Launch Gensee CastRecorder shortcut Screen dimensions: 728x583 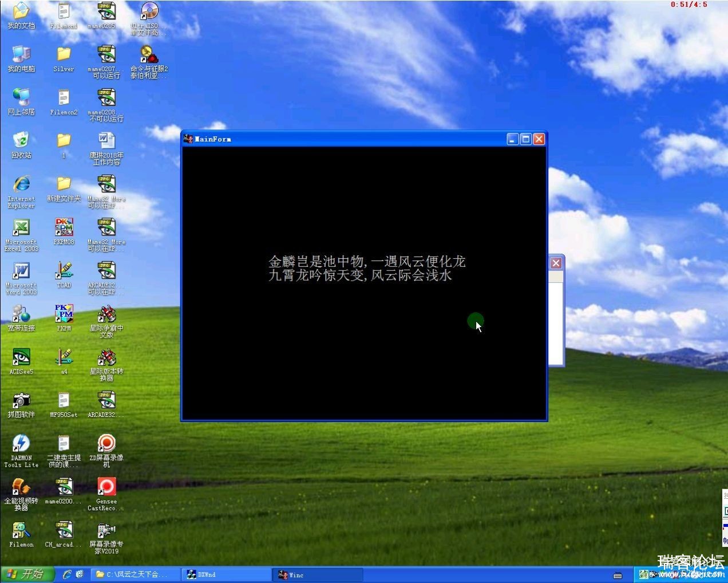point(106,494)
